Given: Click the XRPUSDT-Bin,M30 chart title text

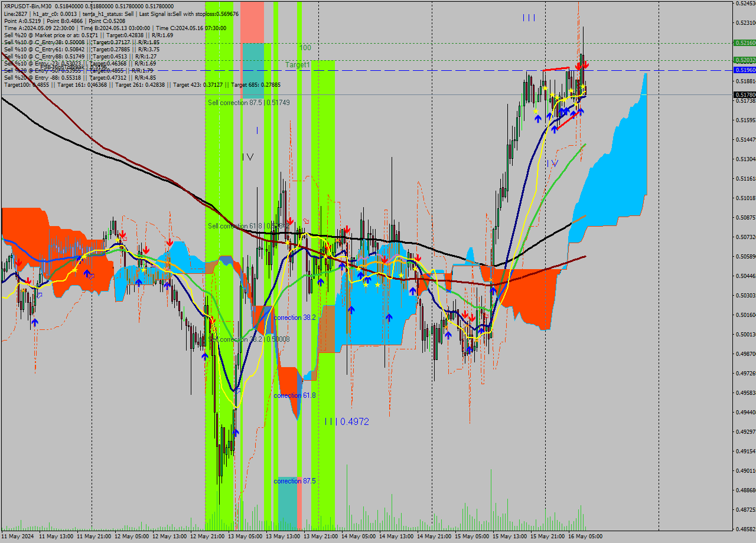Looking at the screenshot, I should [27, 6].
